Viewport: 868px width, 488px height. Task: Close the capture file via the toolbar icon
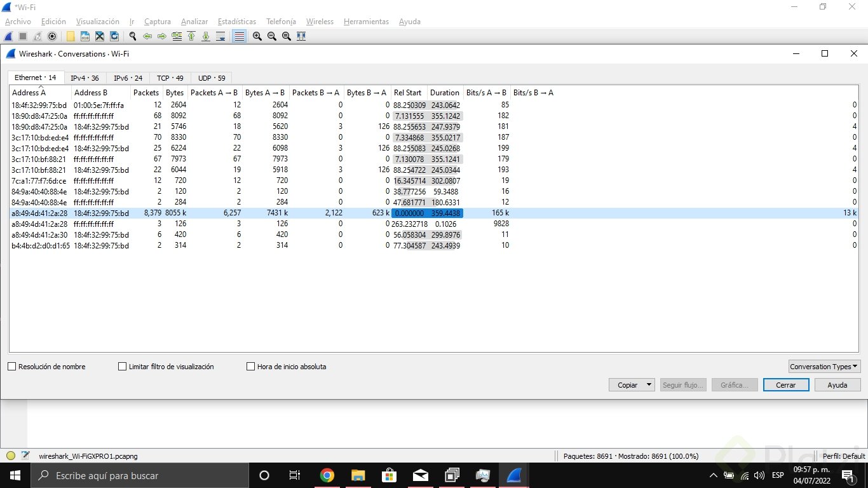pyautogui.click(x=100, y=36)
